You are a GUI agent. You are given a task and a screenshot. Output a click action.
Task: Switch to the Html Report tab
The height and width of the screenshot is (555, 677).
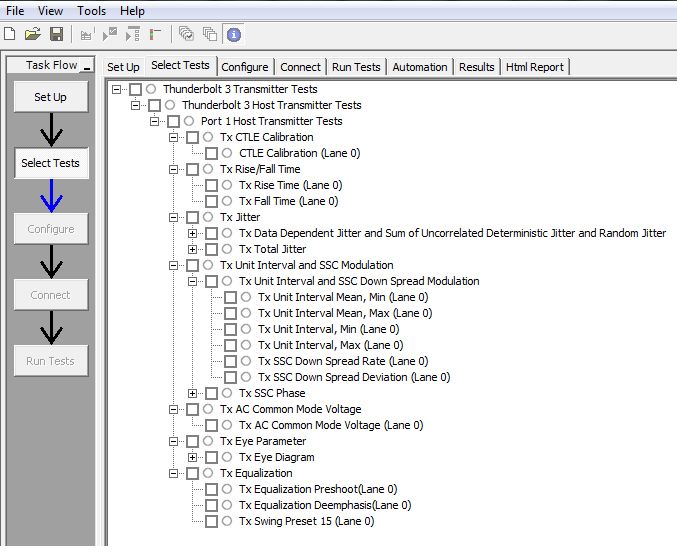coord(535,67)
